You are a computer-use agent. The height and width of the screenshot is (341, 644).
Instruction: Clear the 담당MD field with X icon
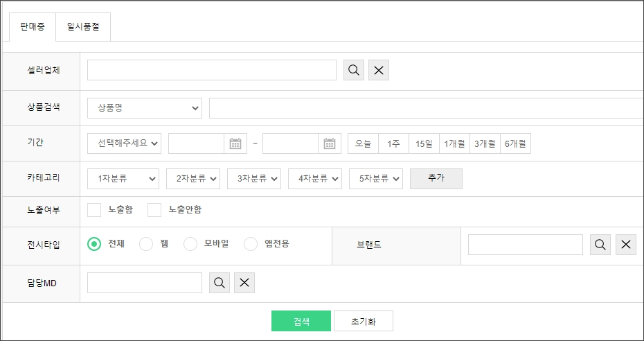[244, 283]
